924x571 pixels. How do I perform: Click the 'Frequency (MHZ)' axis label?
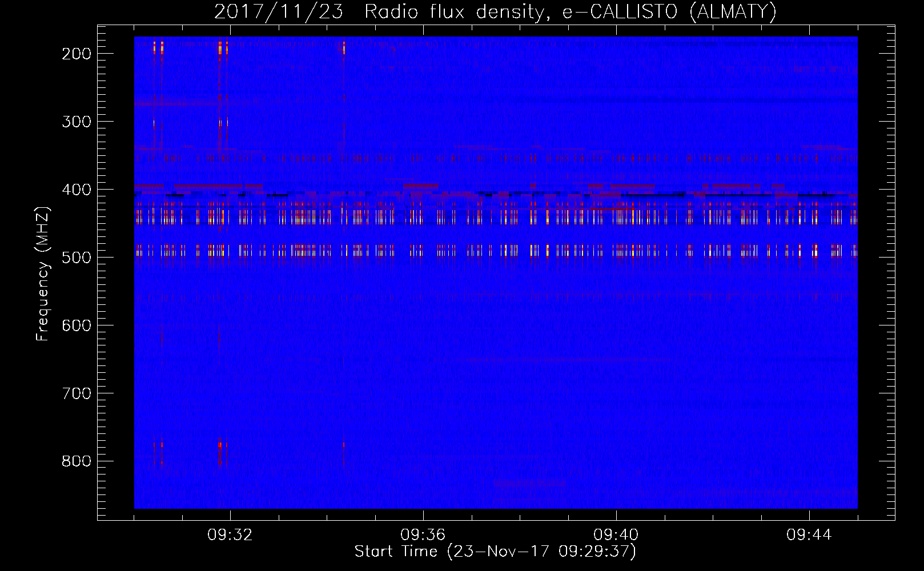(43, 274)
